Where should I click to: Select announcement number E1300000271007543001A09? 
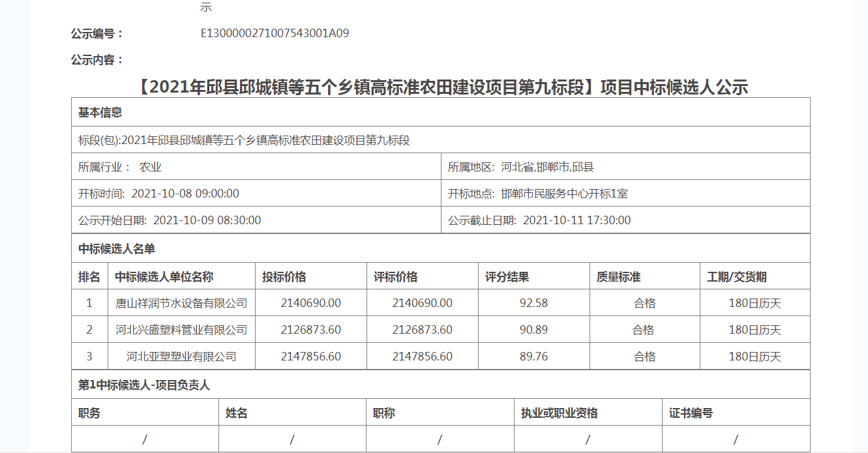pyautogui.click(x=275, y=33)
